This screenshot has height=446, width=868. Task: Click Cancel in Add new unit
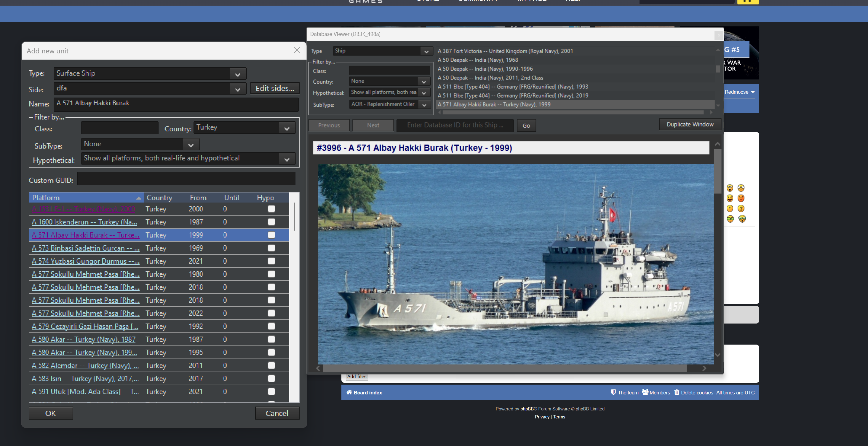[x=277, y=413]
